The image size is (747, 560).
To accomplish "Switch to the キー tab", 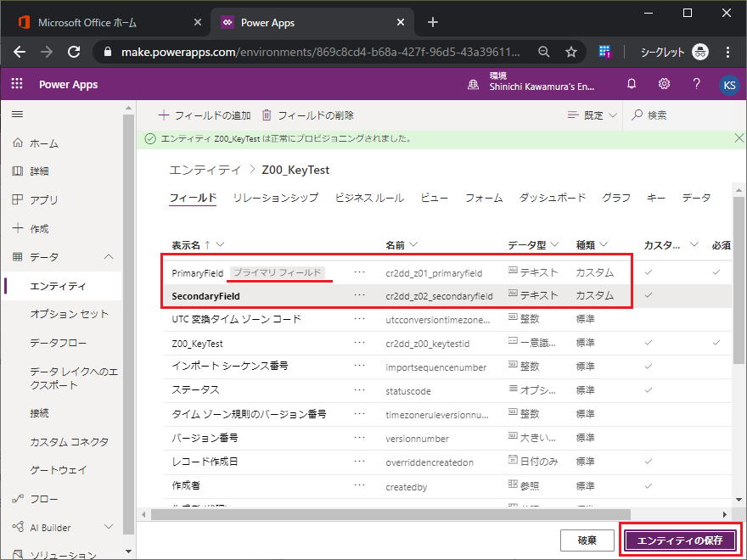I will pos(656,198).
